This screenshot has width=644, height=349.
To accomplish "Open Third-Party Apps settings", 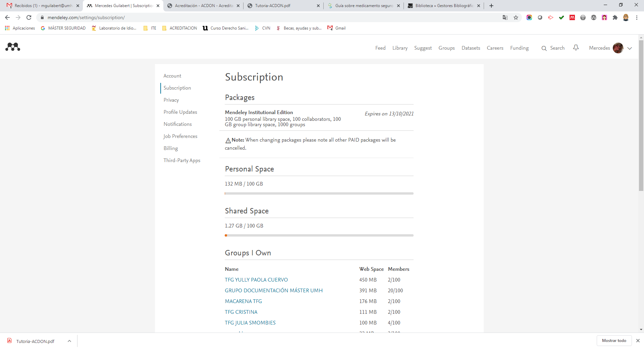I will click(182, 160).
